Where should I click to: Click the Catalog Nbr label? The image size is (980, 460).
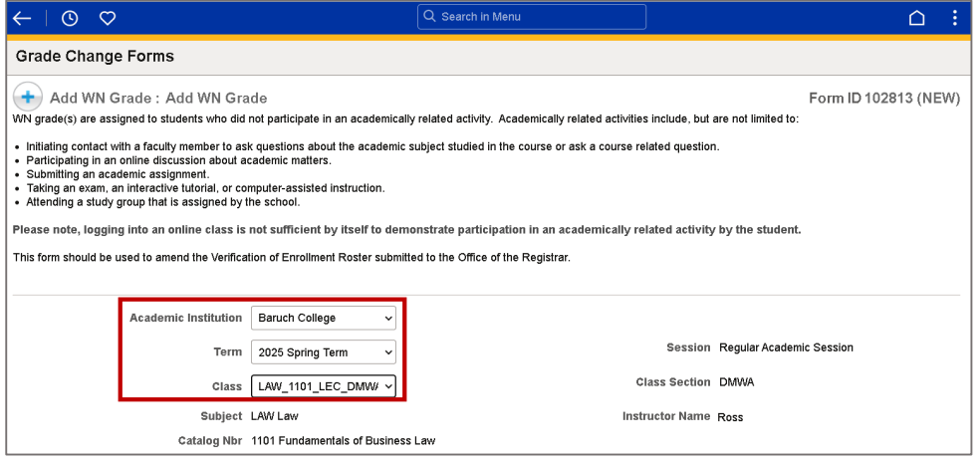(210, 441)
